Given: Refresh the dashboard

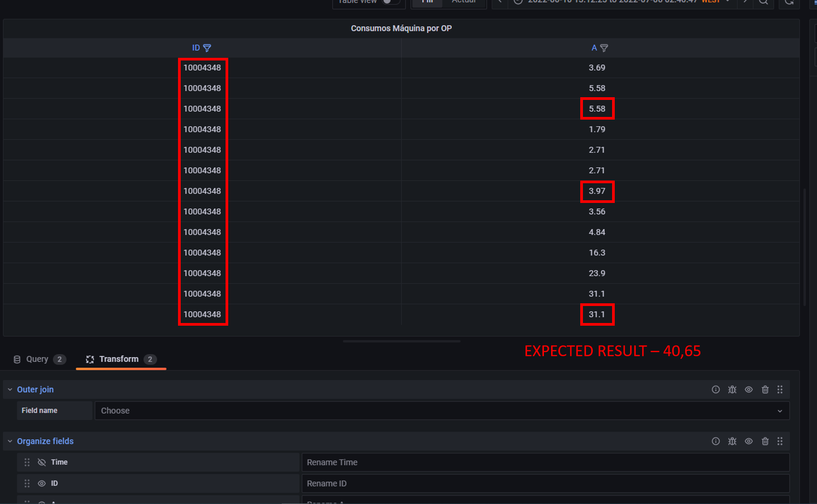Looking at the screenshot, I should (x=789, y=3).
